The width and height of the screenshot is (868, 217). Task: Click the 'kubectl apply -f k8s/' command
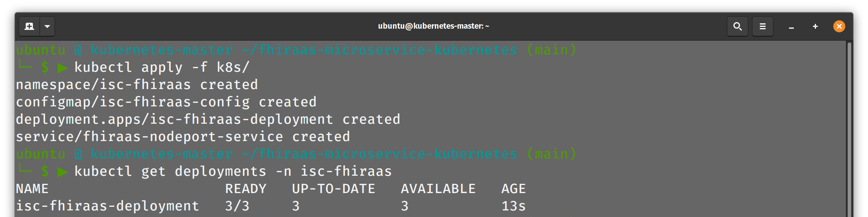click(162, 67)
